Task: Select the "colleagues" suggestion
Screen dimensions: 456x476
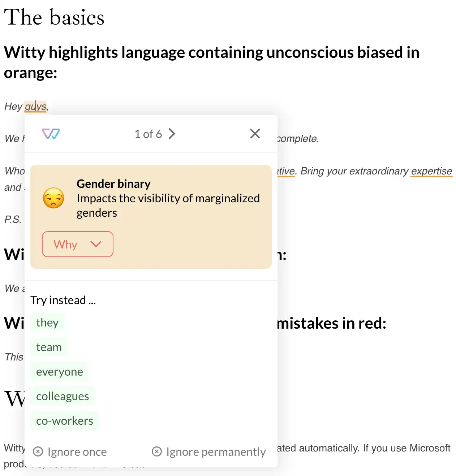Action: (x=63, y=396)
